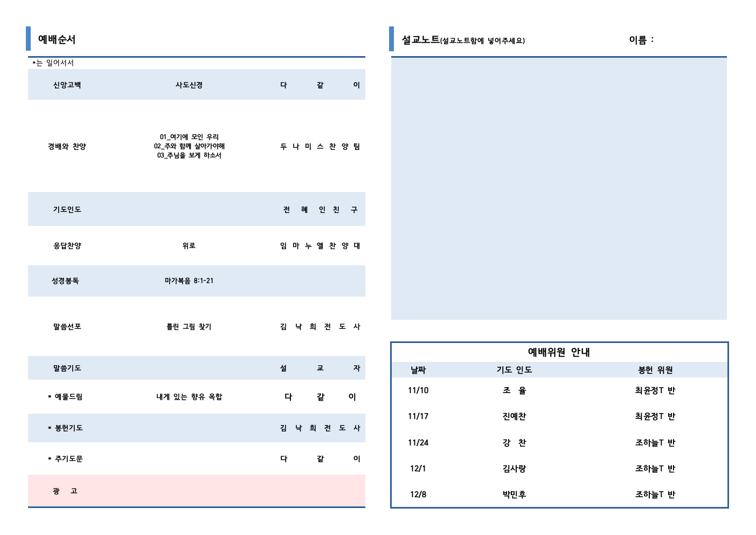The width and height of the screenshot is (756, 535).
Task: Click the 응답찬양 label
Action: coord(67,245)
